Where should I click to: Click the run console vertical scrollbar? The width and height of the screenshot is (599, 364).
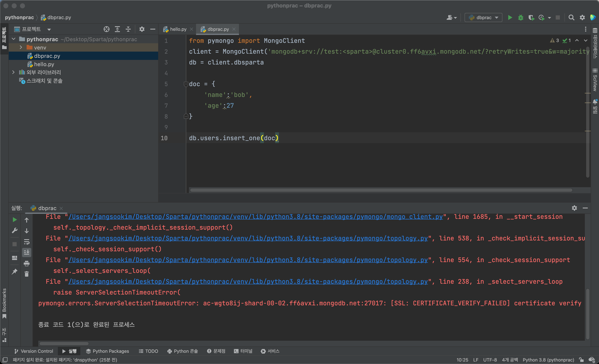588,314
